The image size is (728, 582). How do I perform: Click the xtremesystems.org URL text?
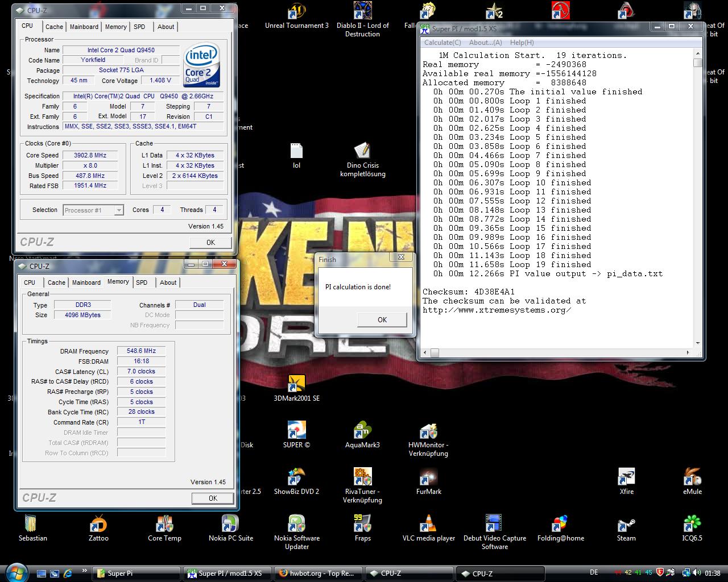[x=497, y=310]
